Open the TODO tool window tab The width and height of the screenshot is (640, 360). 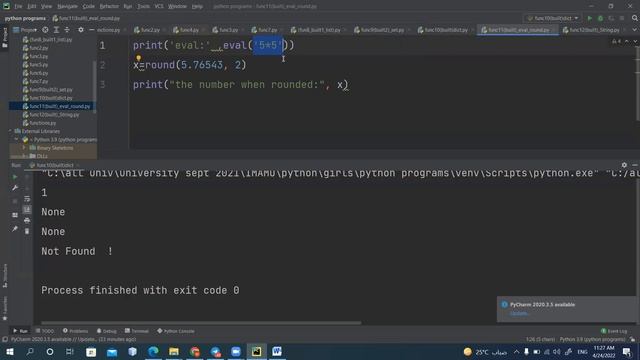pyautogui.click(x=45, y=331)
